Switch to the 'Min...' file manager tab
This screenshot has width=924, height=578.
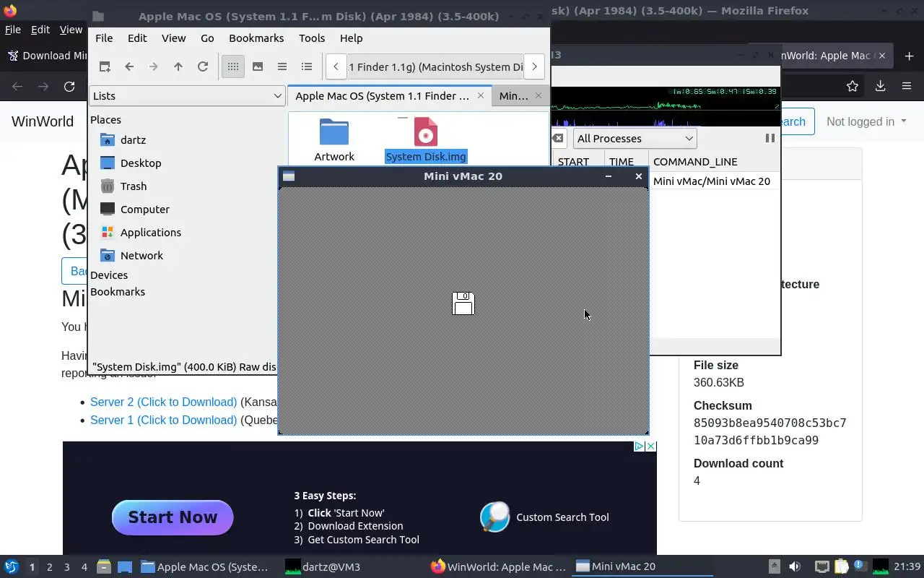click(513, 95)
